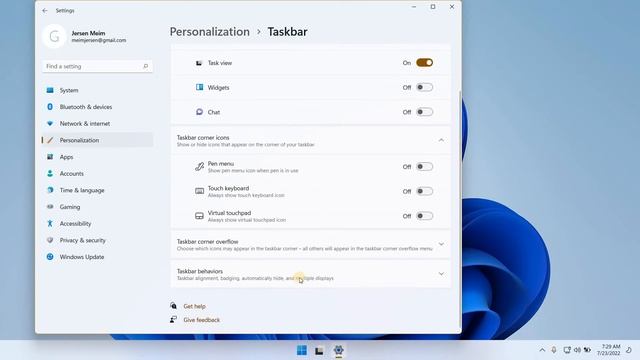The height and width of the screenshot is (360, 640).
Task: Click the Get help icon
Action: pyautogui.click(x=173, y=306)
